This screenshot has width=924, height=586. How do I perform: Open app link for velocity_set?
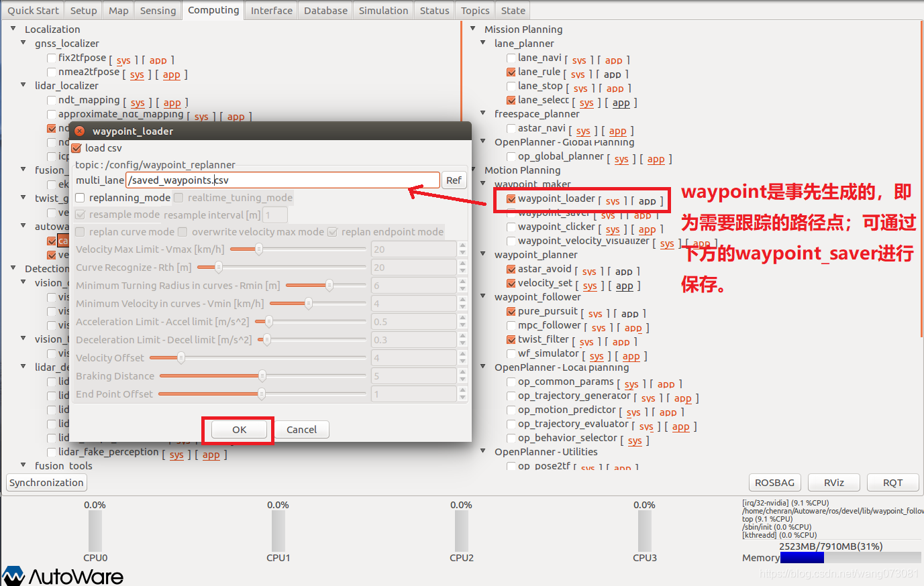point(625,286)
